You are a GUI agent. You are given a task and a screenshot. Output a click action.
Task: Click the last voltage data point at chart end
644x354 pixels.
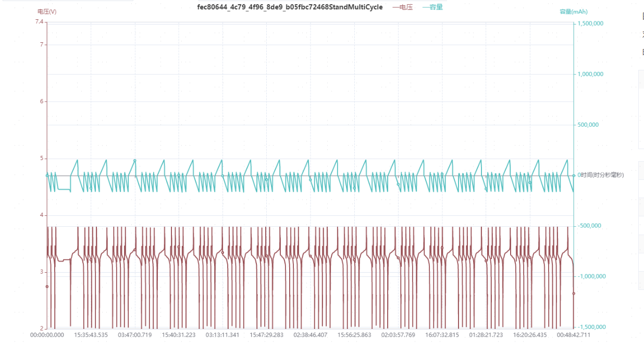[x=574, y=294]
